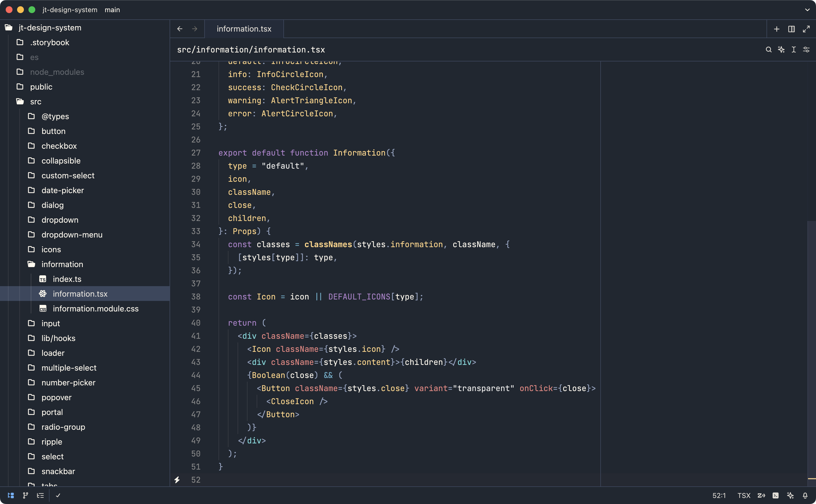Open buffer search magnifier icon
This screenshot has height=504, width=816.
click(x=769, y=50)
